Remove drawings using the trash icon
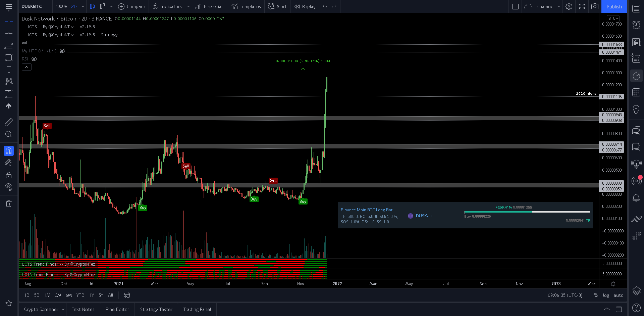 point(9,204)
